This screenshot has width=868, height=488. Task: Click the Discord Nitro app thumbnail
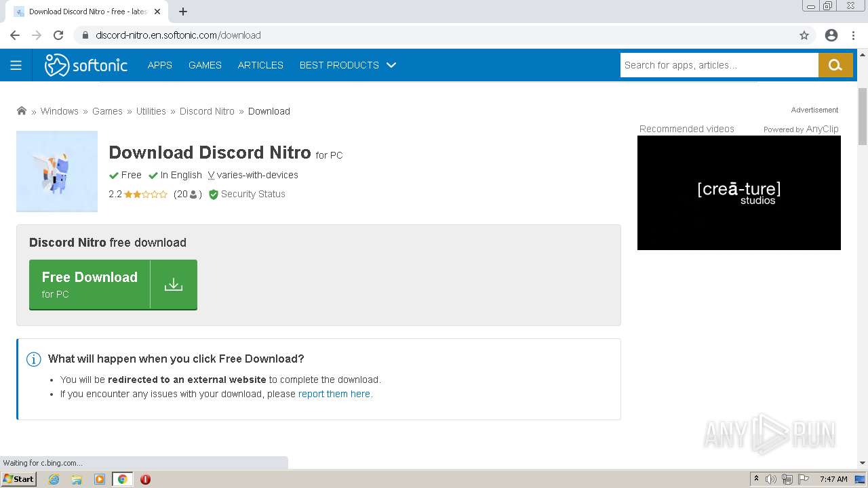coord(57,171)
